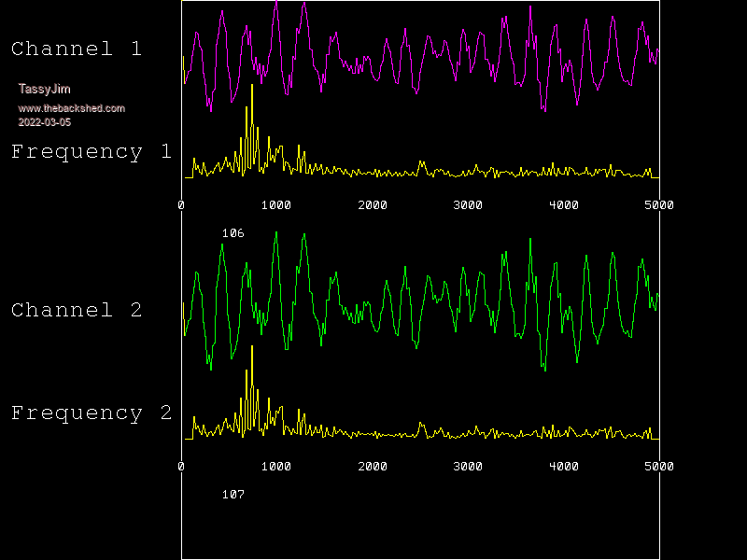
Task: Select the Frequency 1 label
Action: [x=92, y=152]
